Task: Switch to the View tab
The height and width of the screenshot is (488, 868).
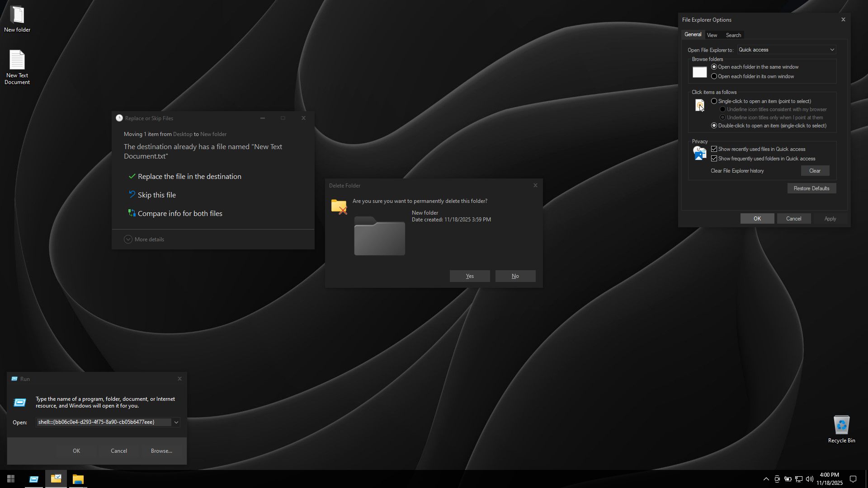Action: click(712, 35)
